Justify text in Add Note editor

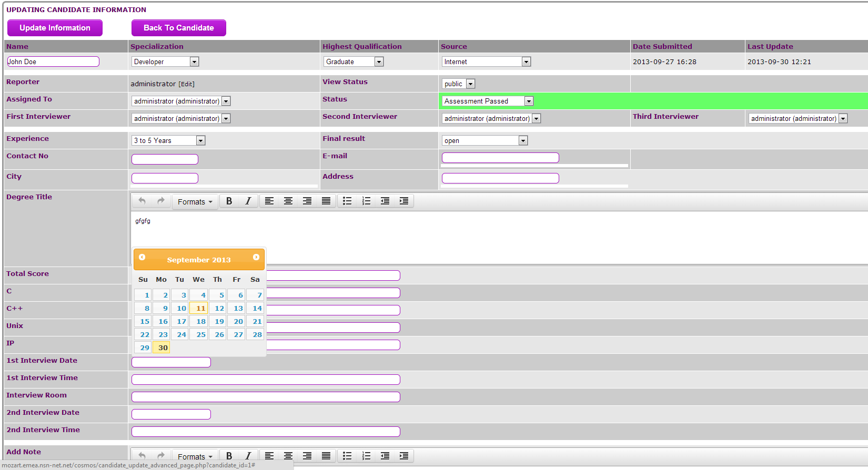[326, 456]
